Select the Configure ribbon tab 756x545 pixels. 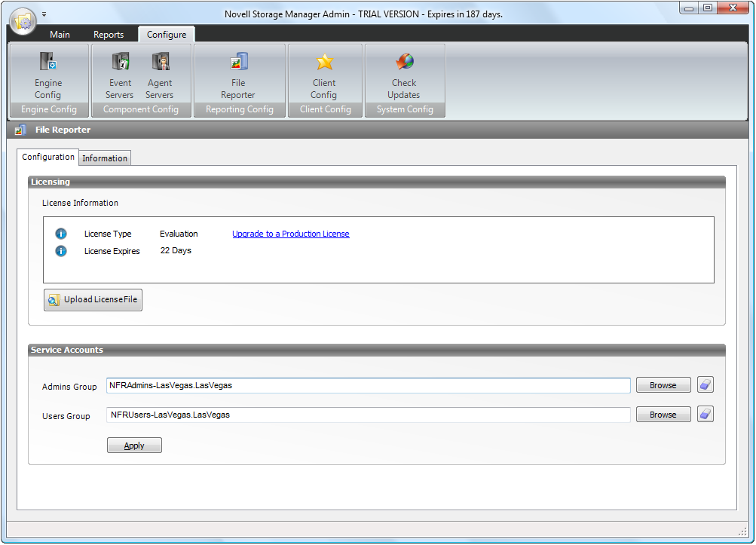(167, 35)
